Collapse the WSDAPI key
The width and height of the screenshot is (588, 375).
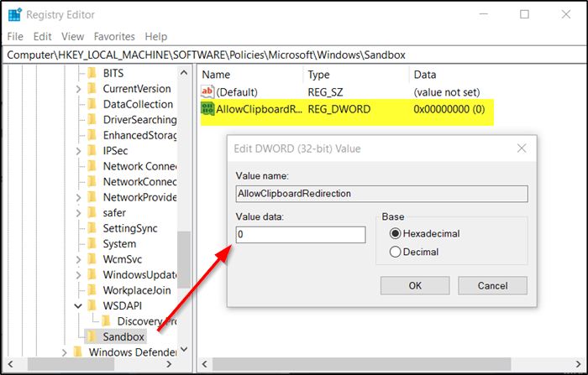click(78, 306)
